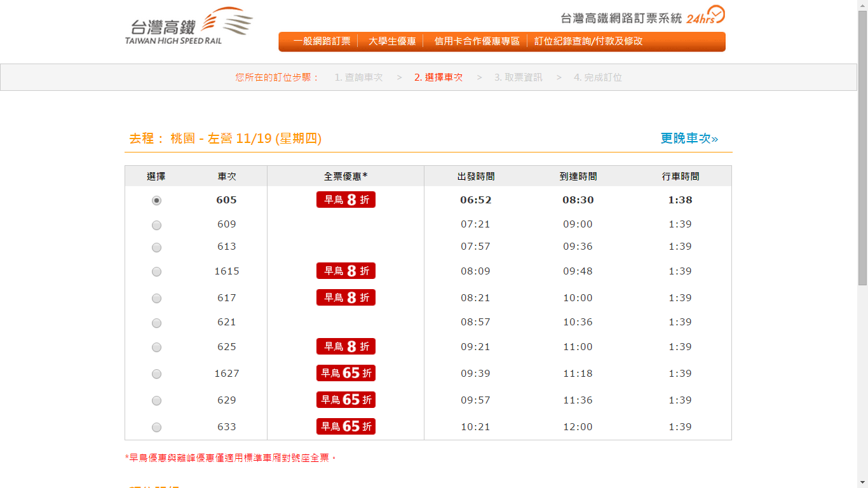
Task: Click early bird 8折 badge for train 1615
Action: coord(346,271)
